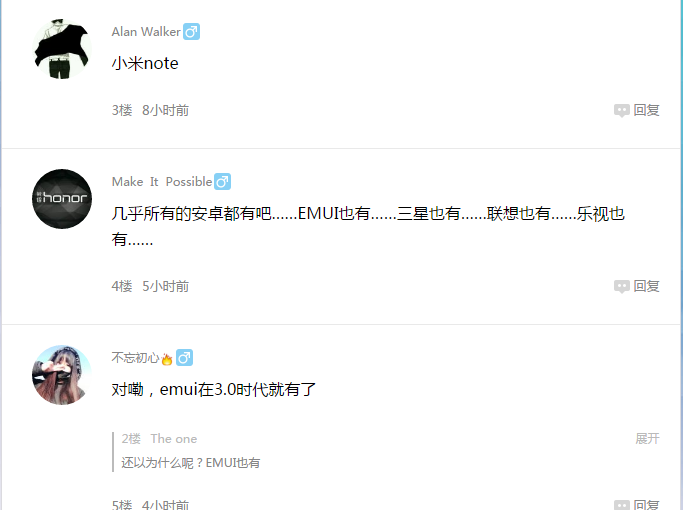The height and width of the screenshot is (510, 683).
Task: Click male gender icon beside 不忘初心
Action: coord(184,358)
